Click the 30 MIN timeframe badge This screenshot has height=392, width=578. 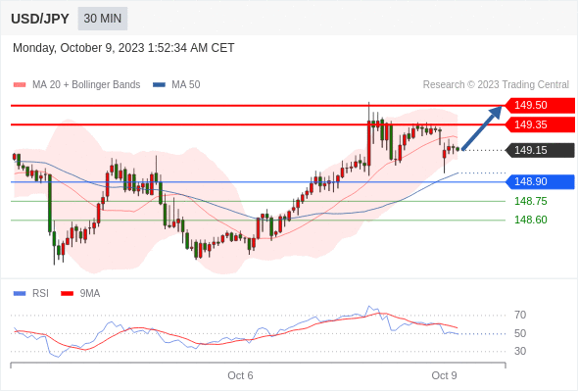pos(103,19)
